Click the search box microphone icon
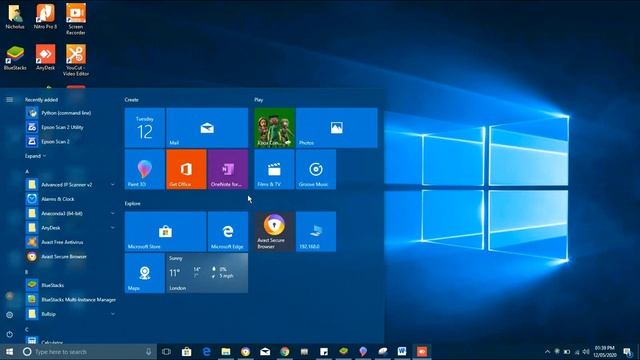Screen dimensions: 640x360 click(148, 351)
